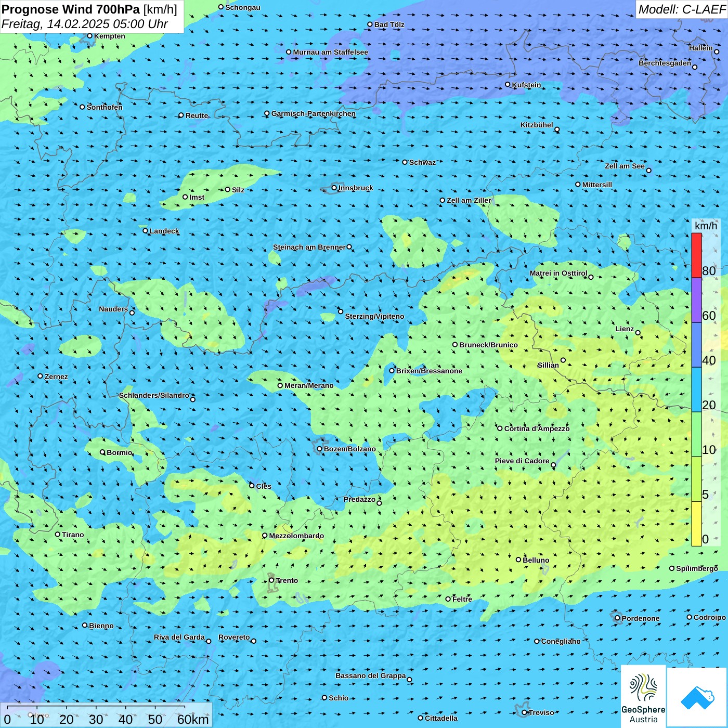Viewport: 728px width, 728px height.
Task: Click the 'Cittadella' label
Action: (x=441, y=718)
